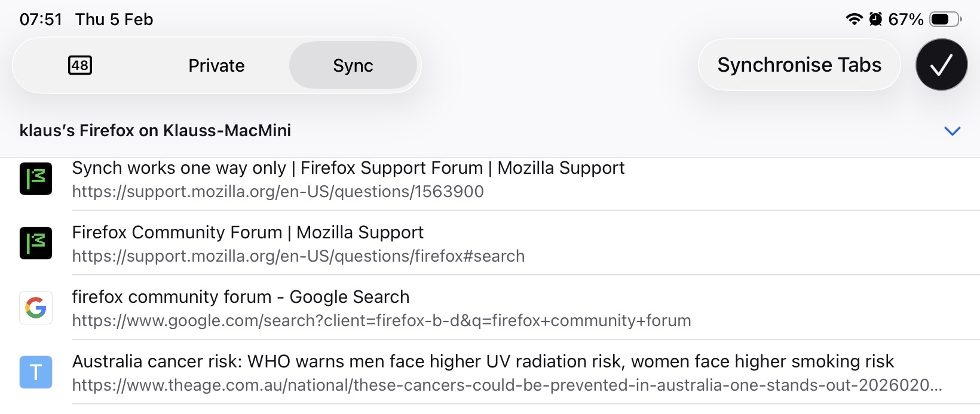Tap the battery indicator icon
This screenshot has width=980, height=414.
945,19
